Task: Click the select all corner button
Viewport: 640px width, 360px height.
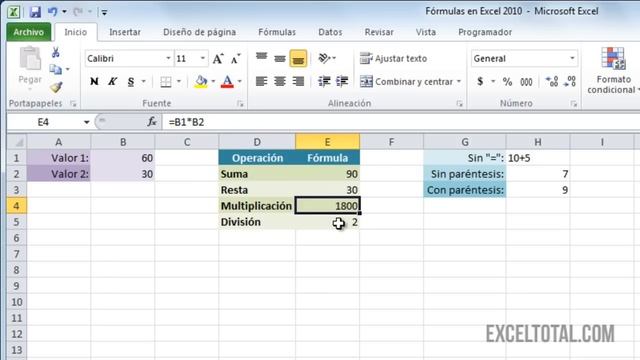Action: [x=17, y=142]
